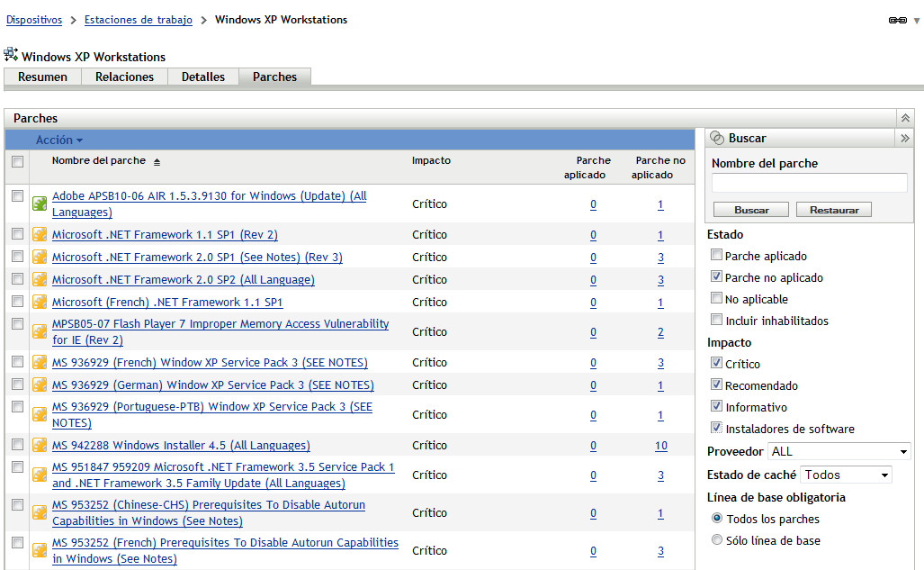Viewport: 924px width, 570px height.
Task: Click inside the Nombre del parche search field
Action: [x=809, y=183]
